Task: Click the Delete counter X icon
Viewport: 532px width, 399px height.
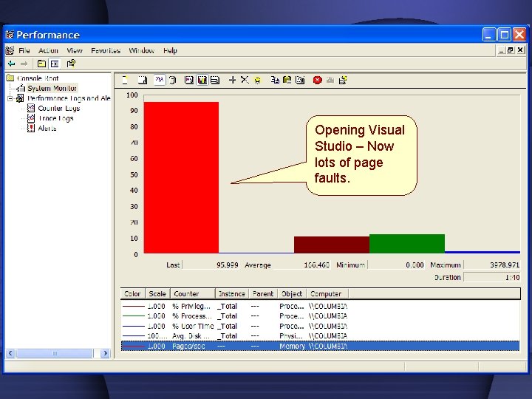Action: coord(245,80)
